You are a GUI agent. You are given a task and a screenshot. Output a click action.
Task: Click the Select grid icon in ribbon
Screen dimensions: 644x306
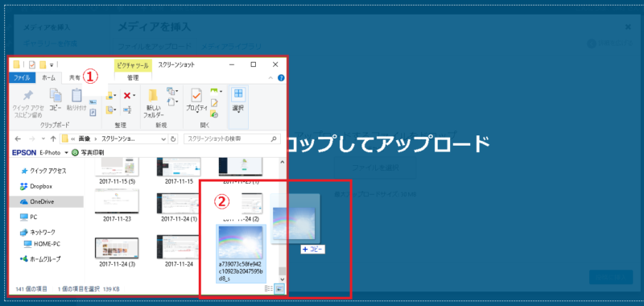click(238, 94)
